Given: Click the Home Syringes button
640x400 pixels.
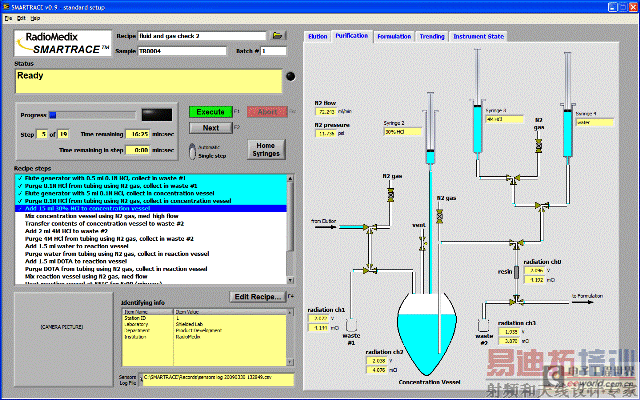Looking at the screenshot, I should click(x=267, y=148).
